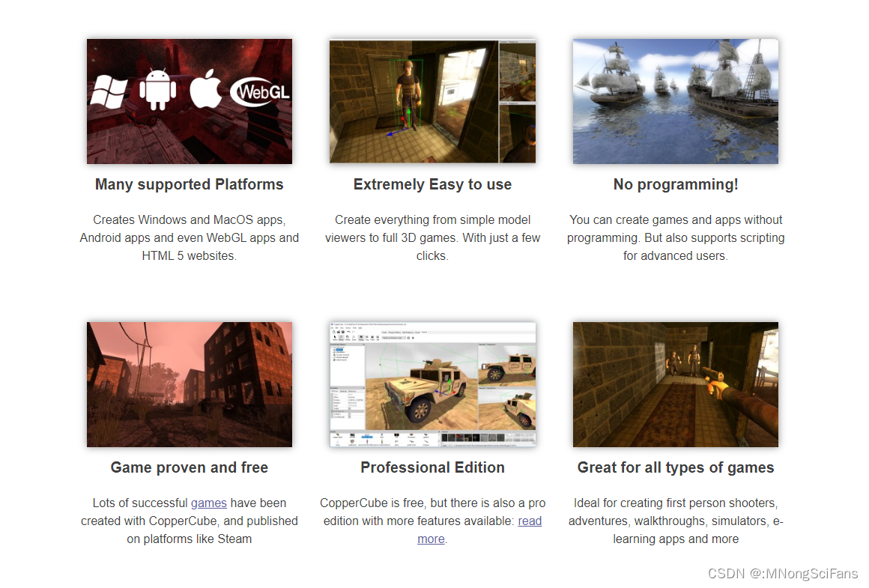Open the 'games' hyperlink
Image resolution: width=869 pixels, height=588 pixels.
click(208, 503)
